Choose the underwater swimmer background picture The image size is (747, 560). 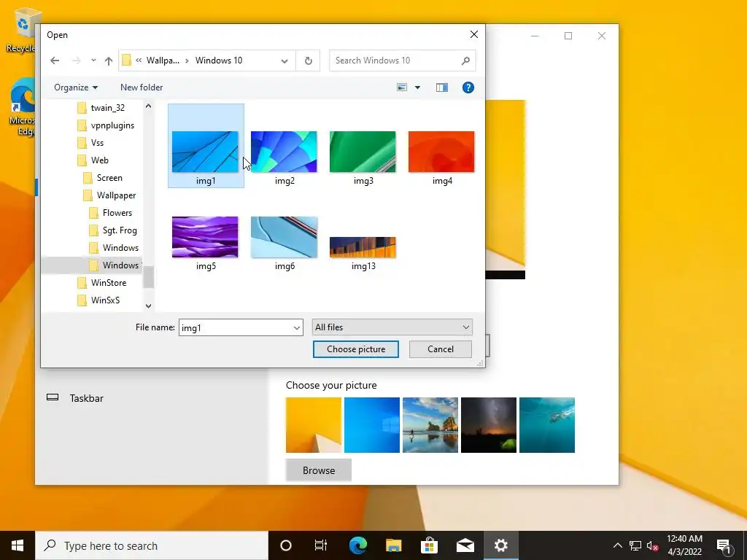point(547,425)
